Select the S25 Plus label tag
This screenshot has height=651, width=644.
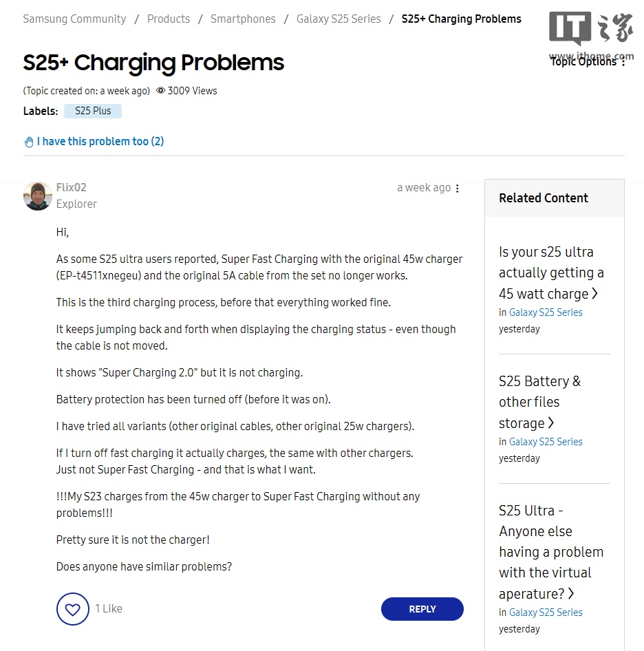(x=93, y=111)
